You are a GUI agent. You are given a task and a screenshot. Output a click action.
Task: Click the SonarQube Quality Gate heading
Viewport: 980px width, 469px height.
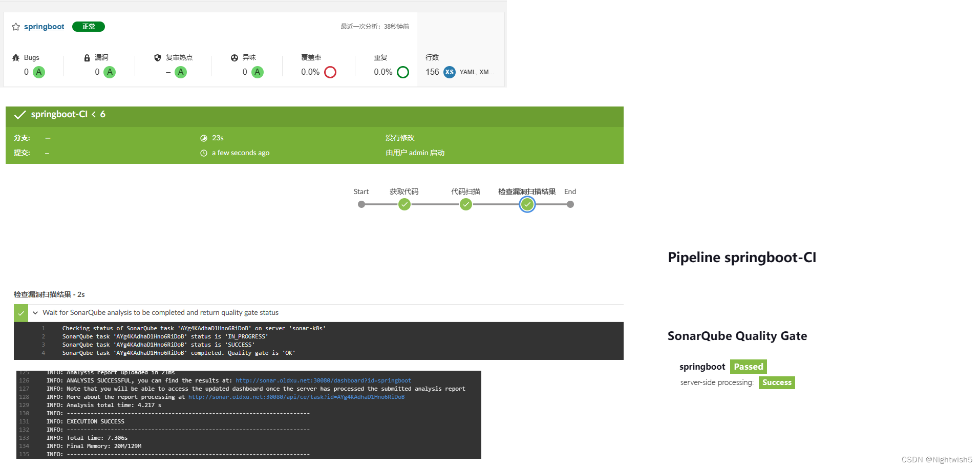[737, 336]
